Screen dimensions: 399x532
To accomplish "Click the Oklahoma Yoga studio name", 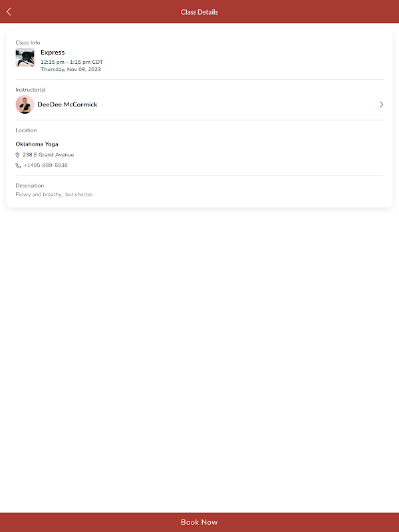I will click(x=37, y=144).
